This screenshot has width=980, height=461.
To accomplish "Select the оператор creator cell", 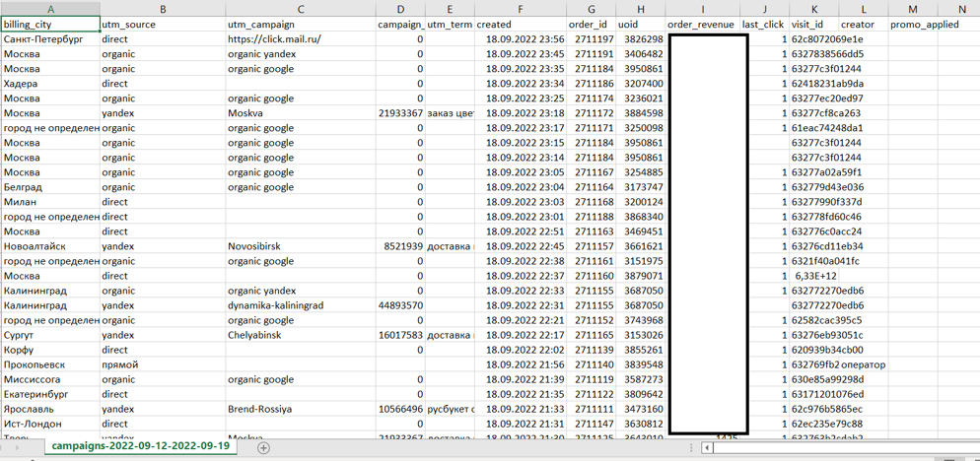I will click(864, 364).
